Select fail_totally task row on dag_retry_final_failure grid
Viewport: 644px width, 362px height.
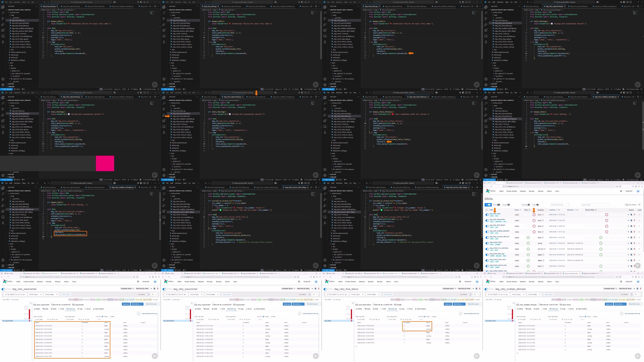(x=339, y=321)
